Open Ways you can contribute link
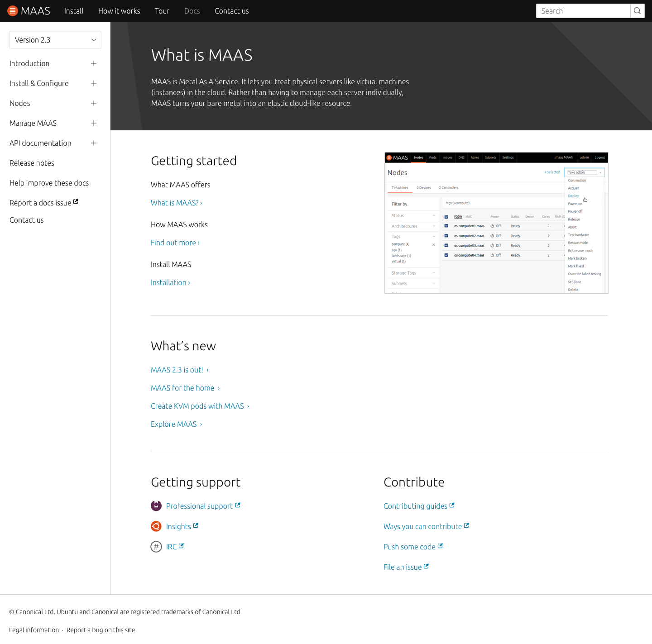Viewport: 652px width, 644px height. 426,526
